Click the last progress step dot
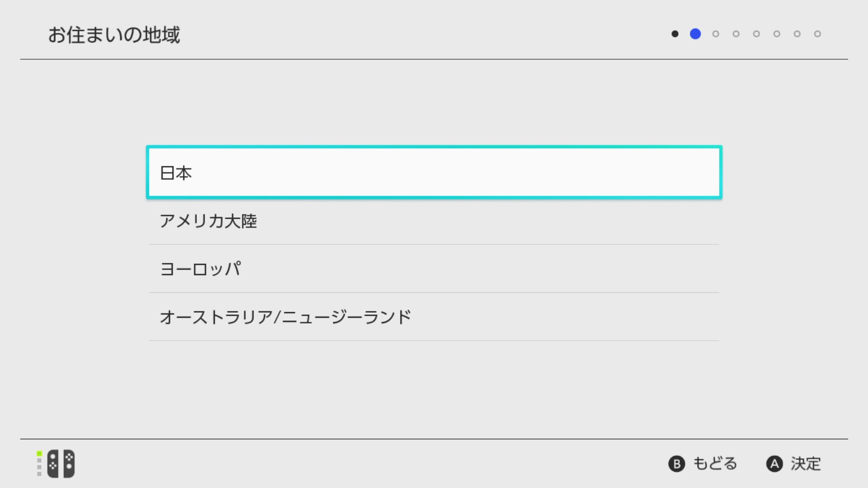868x488 pixels. coord(817,34)
